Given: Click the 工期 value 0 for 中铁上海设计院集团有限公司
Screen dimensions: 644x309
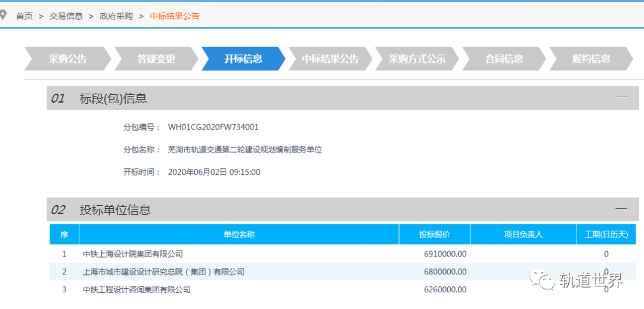Looking at the screenshot, I should [x=606, y=254].
